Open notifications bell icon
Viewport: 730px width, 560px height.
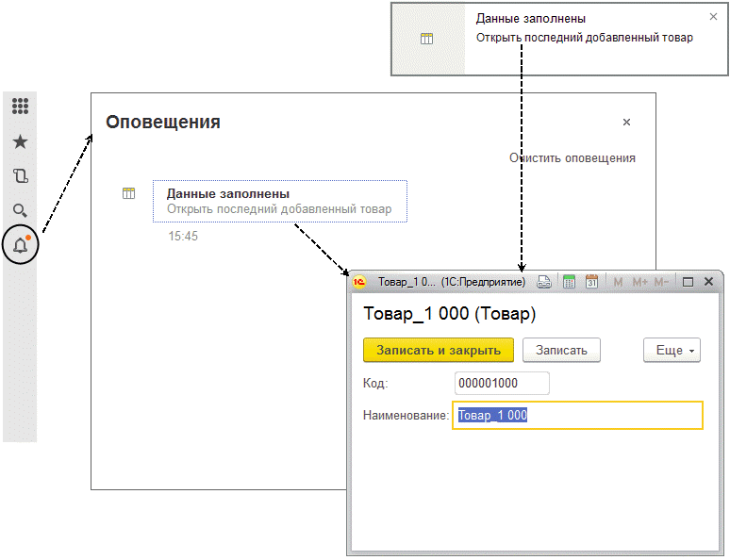click(21, 245)
